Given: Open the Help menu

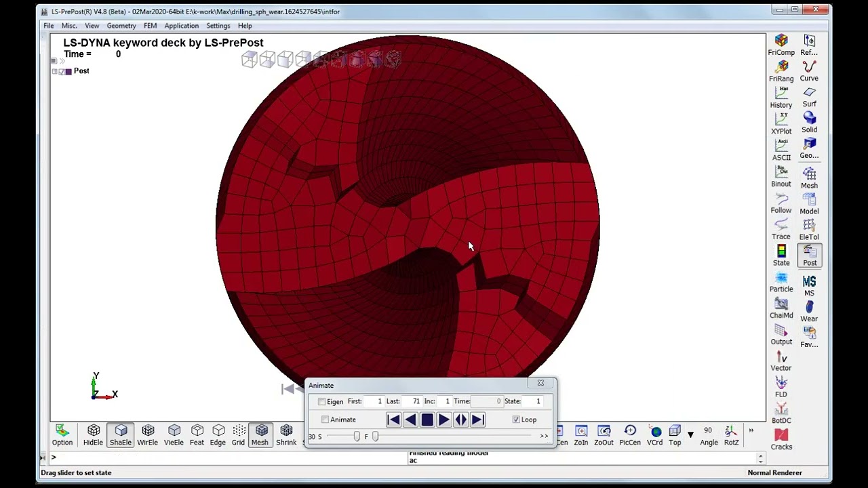Looking at the screenshot, I should point(245,26).
